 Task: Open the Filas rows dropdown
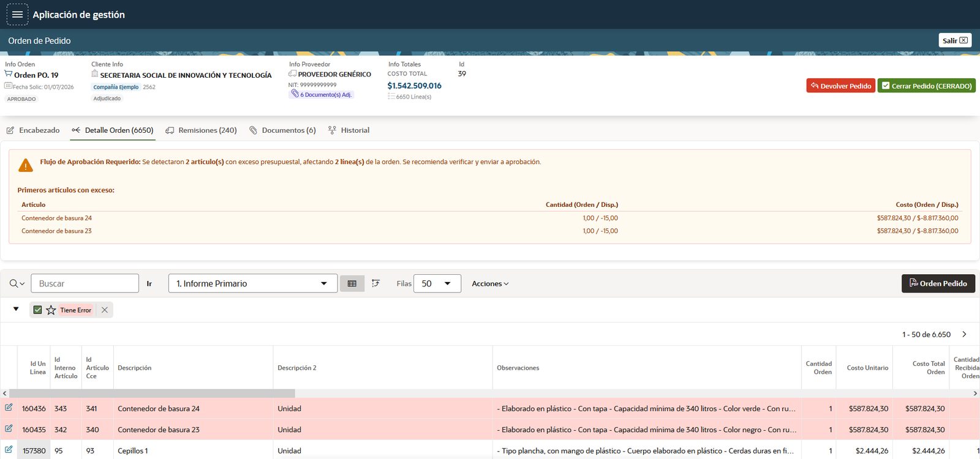click(437, 283)
